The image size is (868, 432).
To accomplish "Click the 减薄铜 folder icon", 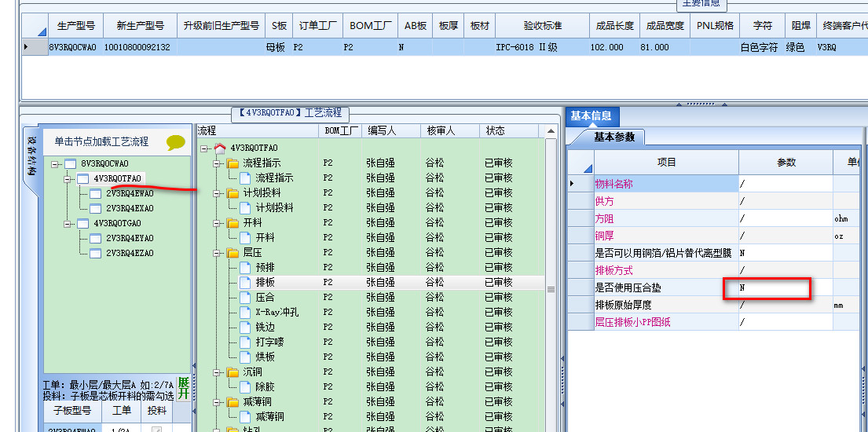I will [233, 401].
